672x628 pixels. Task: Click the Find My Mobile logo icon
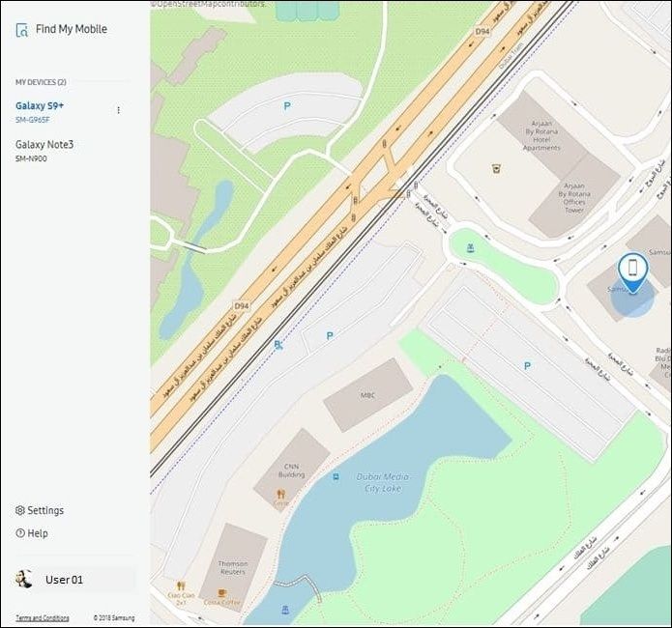pos(21,30)
